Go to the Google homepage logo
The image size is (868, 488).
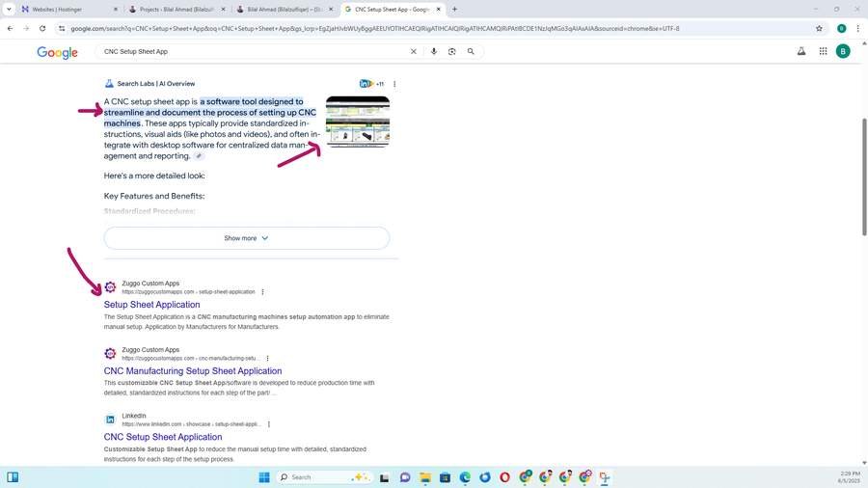coord(57,52)
